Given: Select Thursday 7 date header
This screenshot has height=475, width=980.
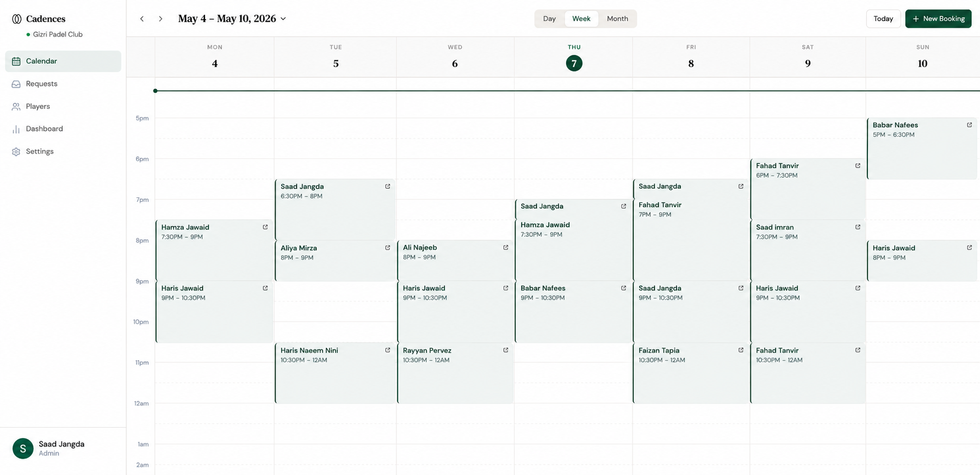Looking at the screenshot, I should pyautogui.click(x=574, y=57).
